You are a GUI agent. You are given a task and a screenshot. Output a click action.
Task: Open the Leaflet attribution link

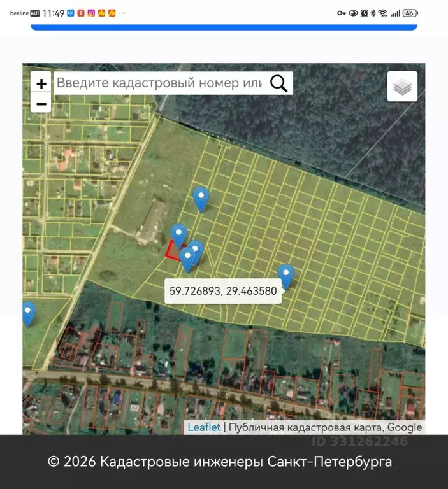tap(204, 427)
